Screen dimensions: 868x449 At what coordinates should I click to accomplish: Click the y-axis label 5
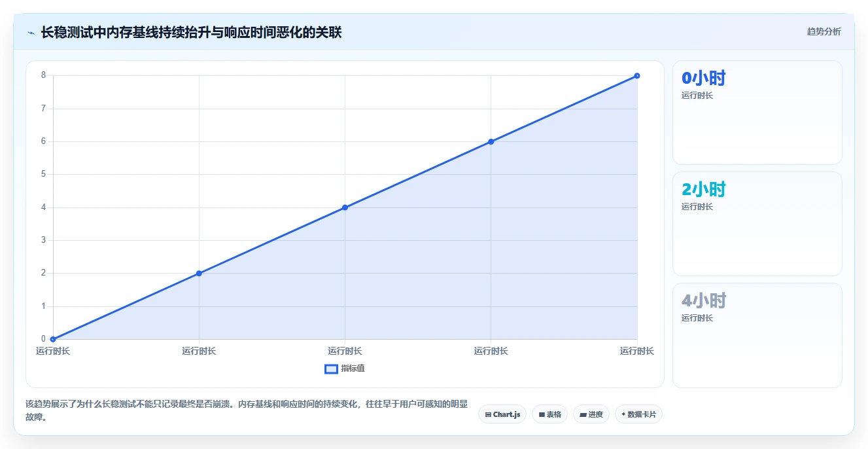point(43,174)
